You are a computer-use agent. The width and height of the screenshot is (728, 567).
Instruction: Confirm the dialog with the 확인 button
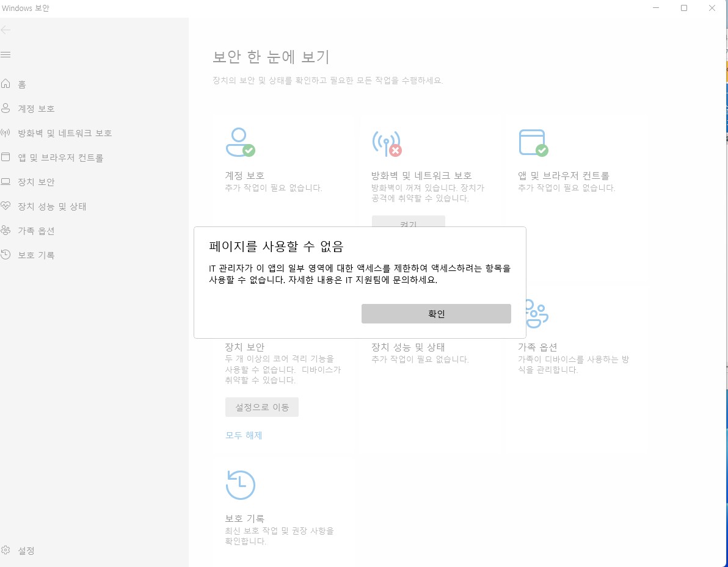[x=436, y=314]
